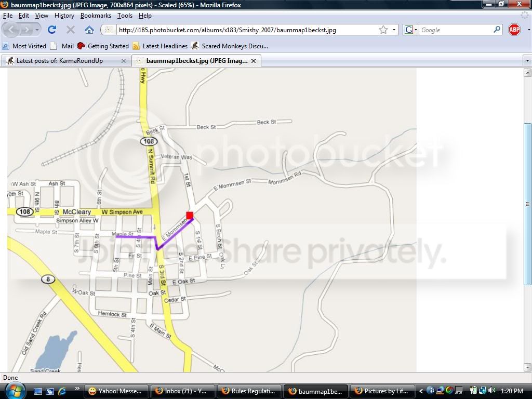The image size is (532, 399).
Task: Click the Stop loading X icon
Action: [x=71, y=30]
